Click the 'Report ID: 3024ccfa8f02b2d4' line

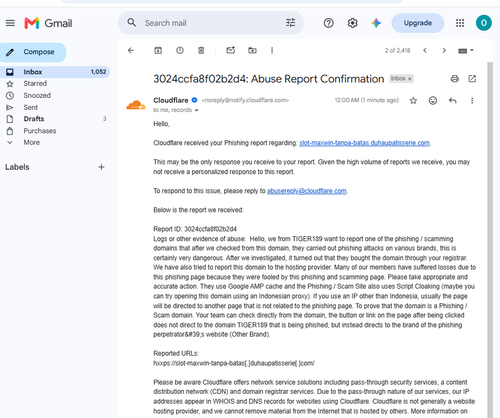point(195,229)
